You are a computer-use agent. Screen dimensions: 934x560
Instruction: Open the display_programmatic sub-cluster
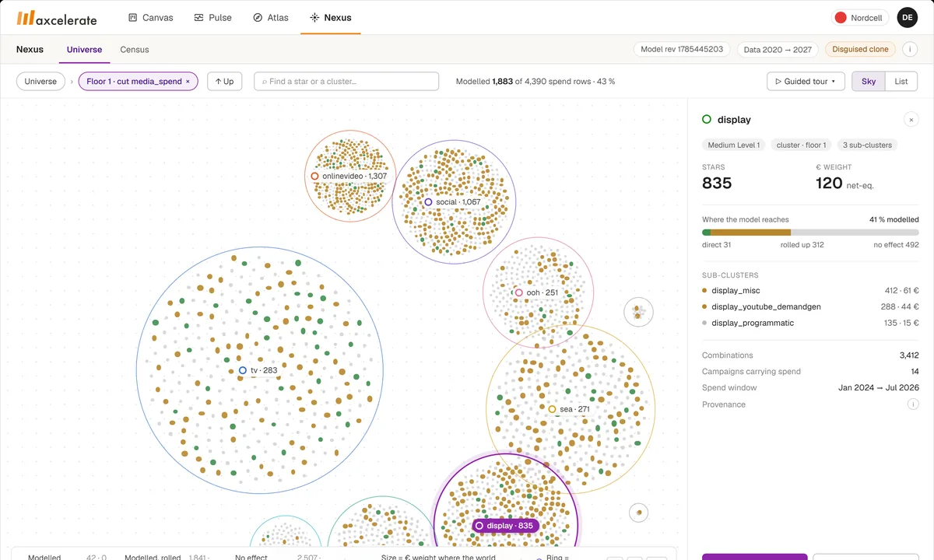point(810,323)
